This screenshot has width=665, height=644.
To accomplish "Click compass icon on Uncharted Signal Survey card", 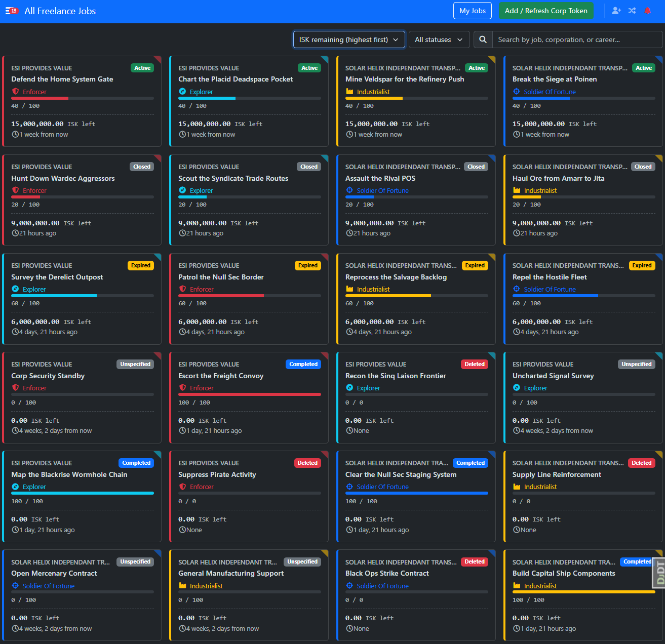I will (x=517, y=388).
